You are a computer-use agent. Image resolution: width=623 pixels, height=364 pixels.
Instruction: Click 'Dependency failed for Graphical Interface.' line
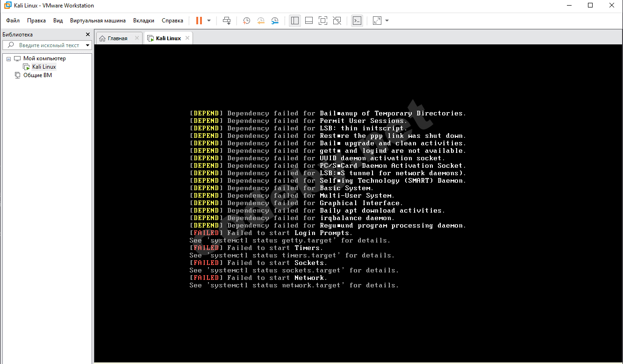pyautogui.click(x=296, y=203)
